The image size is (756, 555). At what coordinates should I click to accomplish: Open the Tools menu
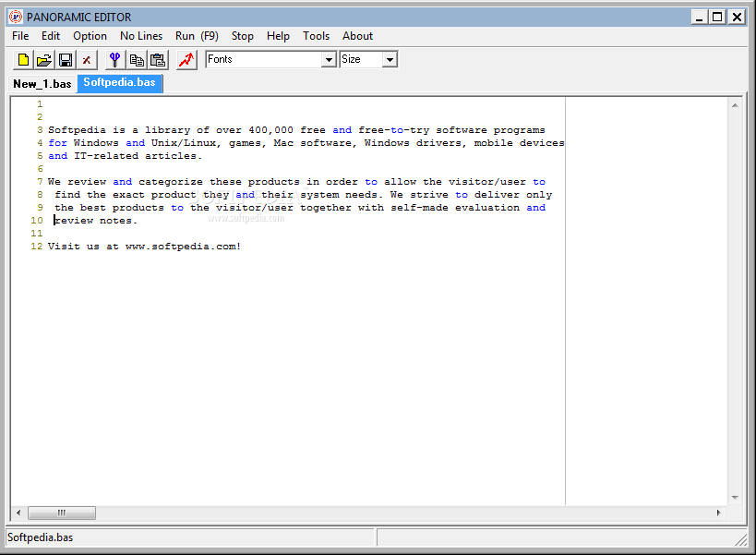pos(317,36)
